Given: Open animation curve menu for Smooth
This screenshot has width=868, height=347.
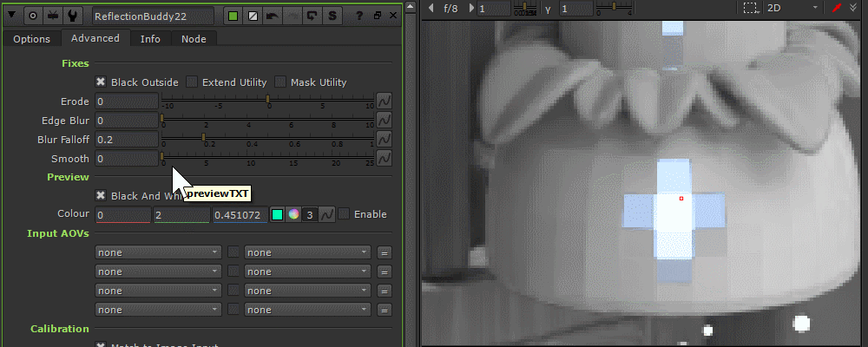Looking at the screenshot, I should [385, 158].
